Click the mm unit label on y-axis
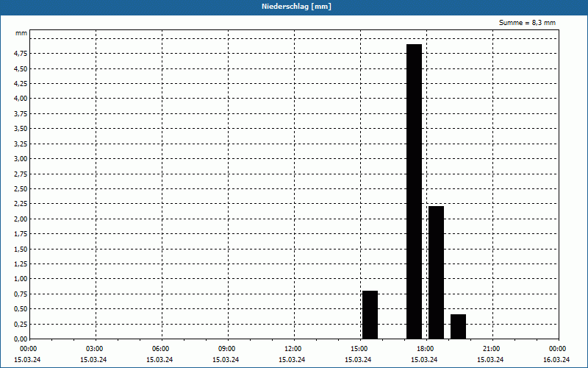 click(x=21, y=33)
